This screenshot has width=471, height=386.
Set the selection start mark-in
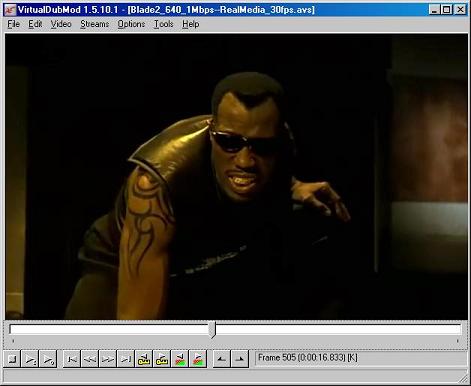point(221,359)
